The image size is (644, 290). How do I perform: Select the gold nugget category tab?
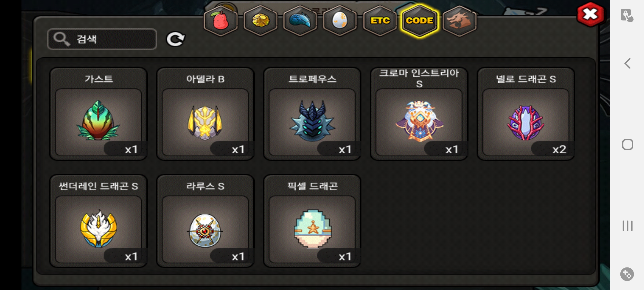tap(260, 21)
